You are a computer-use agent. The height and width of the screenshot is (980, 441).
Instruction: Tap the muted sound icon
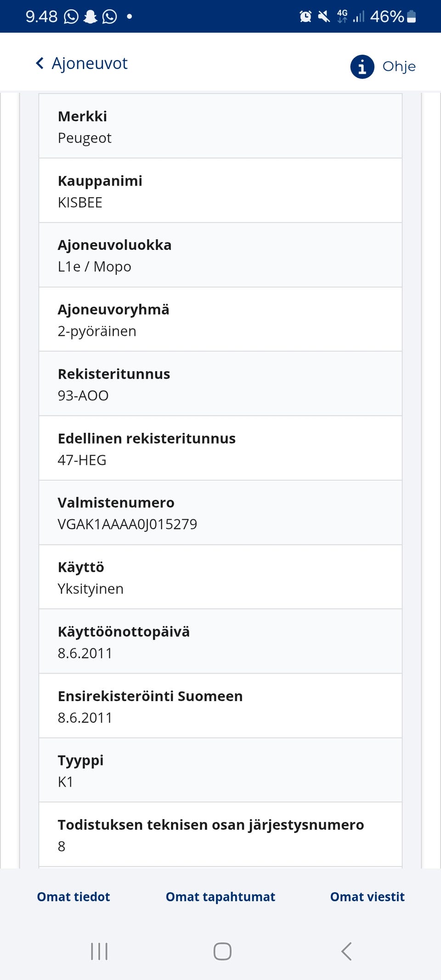(324, 17)
